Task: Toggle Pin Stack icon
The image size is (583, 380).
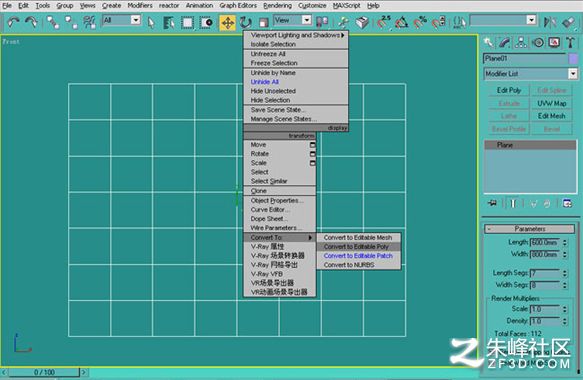Action: 493,203
